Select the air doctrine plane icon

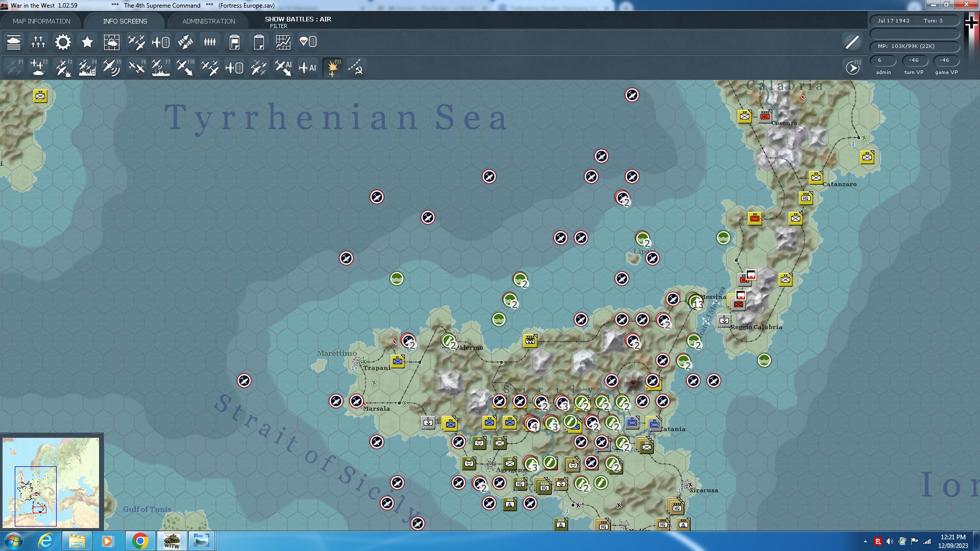(136, 42)
